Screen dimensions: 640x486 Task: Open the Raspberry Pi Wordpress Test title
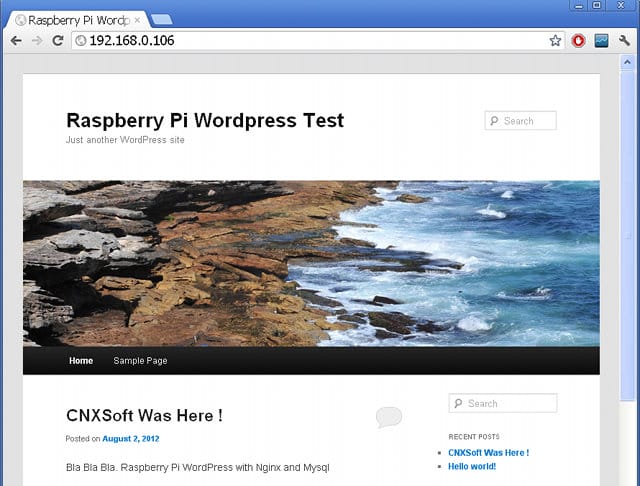(205, 120)
